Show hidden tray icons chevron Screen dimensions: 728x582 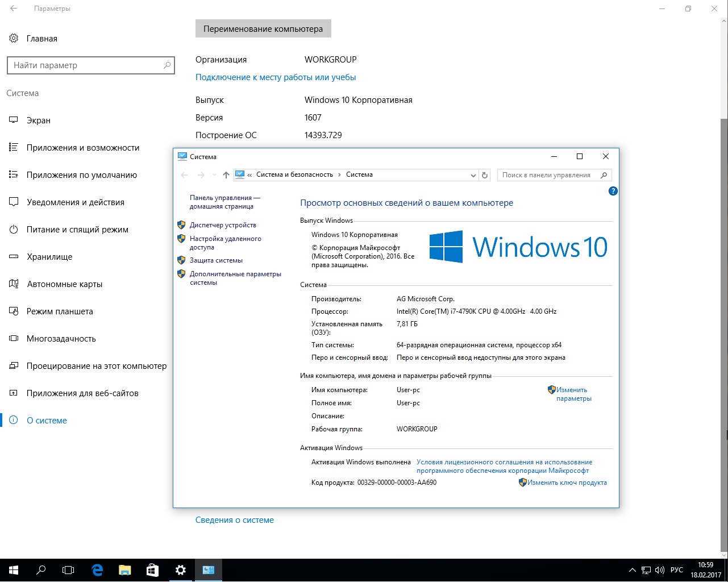(633, 570)
